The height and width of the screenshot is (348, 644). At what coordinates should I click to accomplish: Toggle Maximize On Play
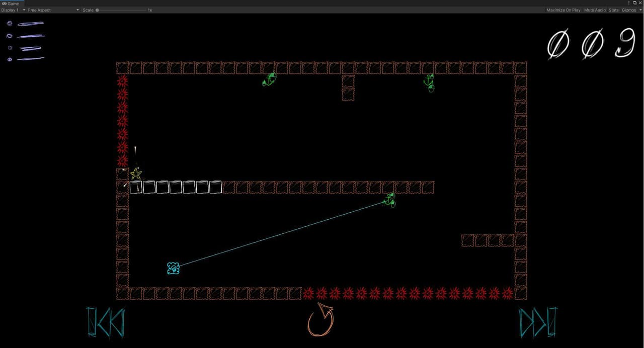(x=563, y=10)
